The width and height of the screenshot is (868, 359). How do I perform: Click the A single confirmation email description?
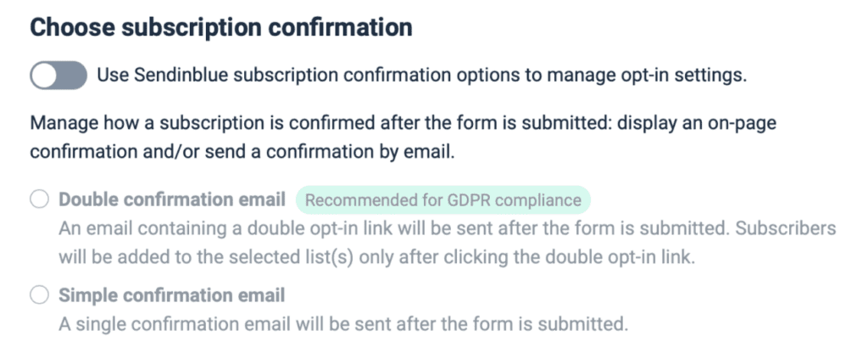click(x=343, y=324)
